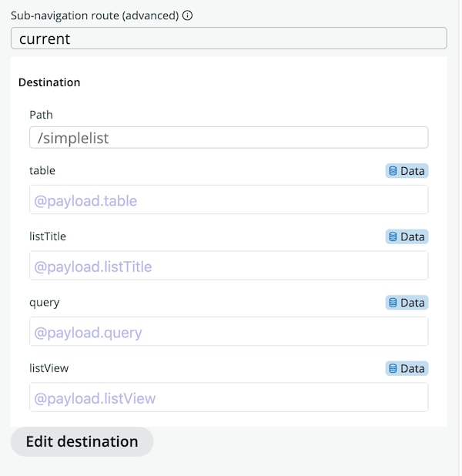
Task: Click the Path label
Action: [x=41, y=115]
